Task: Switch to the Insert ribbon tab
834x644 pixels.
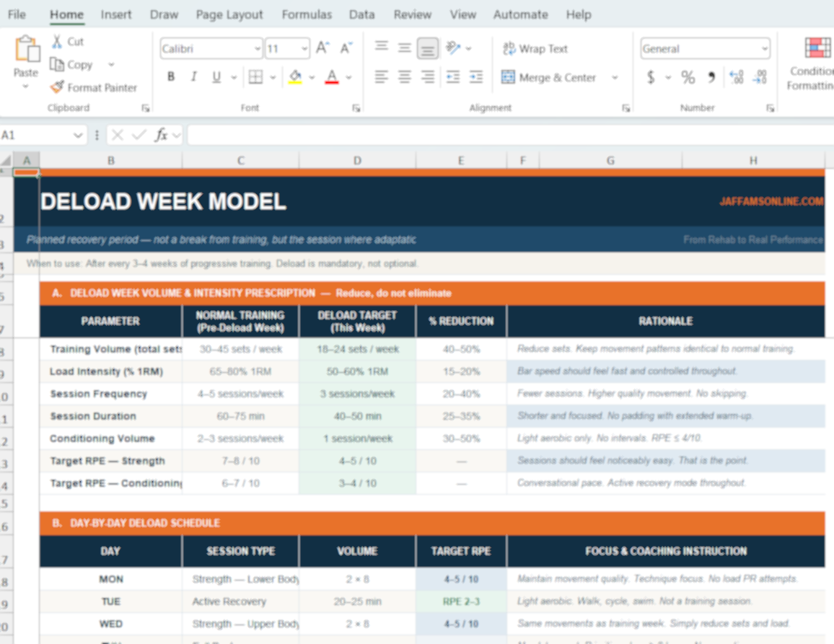Action: coord(116,14)
